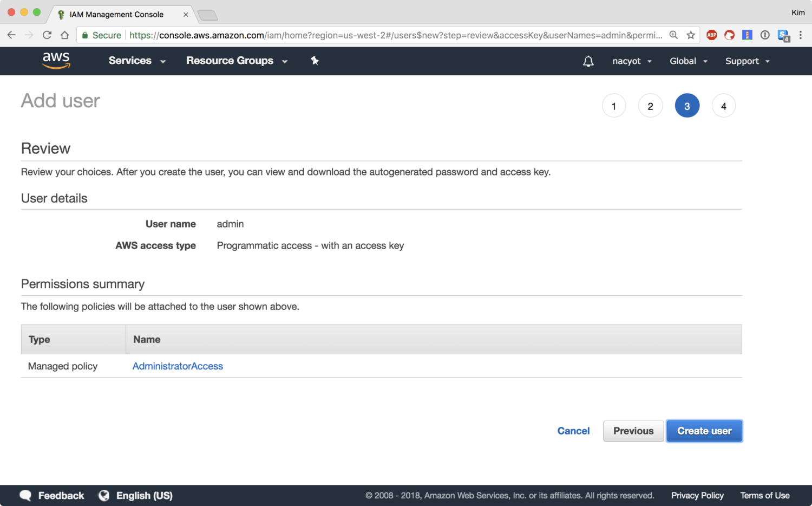Reload the page with refresh icon

[47, 35]
